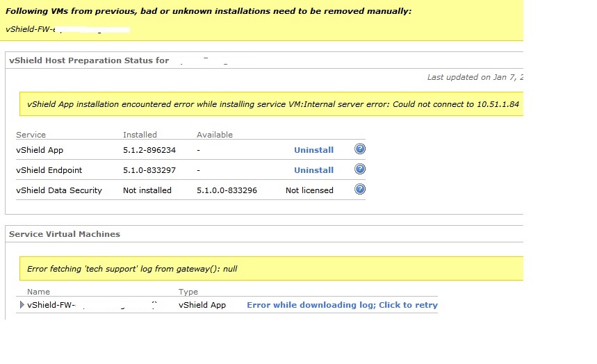This screenshot has width=597, height=364.
Task: Click the 'Service Virtual Machines' section title
Action: coord(65,234)
